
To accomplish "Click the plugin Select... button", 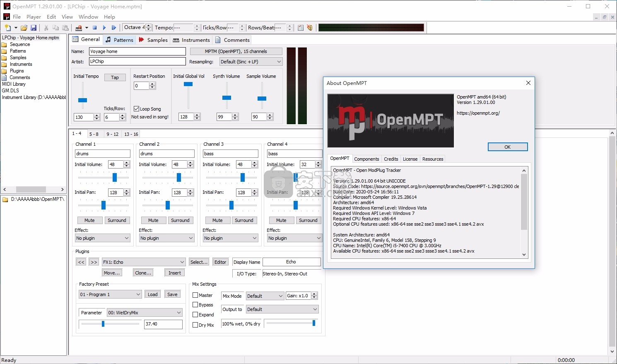I will (x=199, y=262).
